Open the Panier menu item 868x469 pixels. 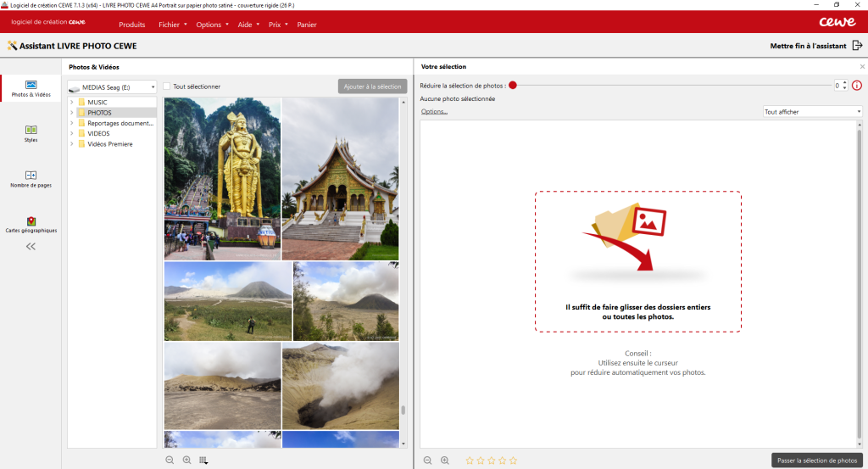(306, 25)
